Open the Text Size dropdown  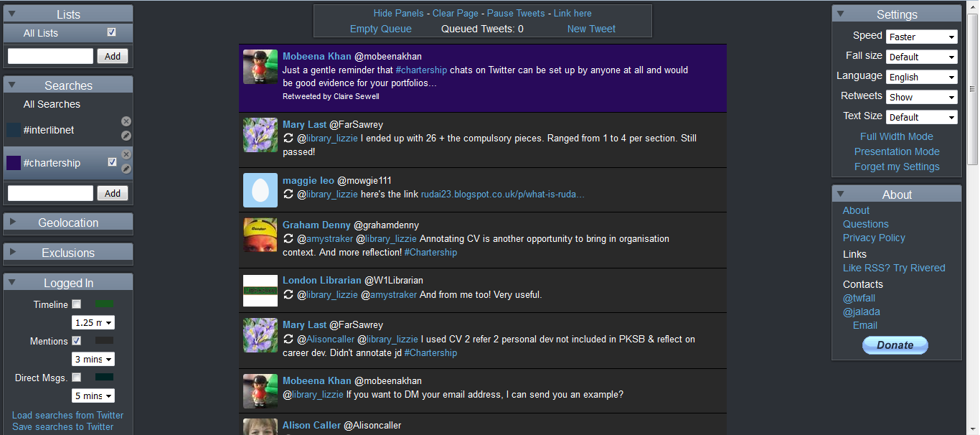click(922, 117)
